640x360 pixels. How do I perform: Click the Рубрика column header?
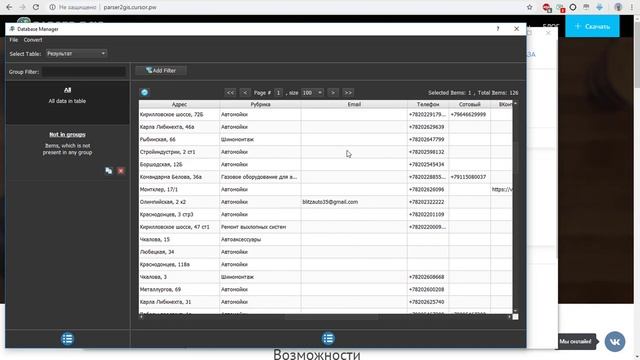point(260,104)
